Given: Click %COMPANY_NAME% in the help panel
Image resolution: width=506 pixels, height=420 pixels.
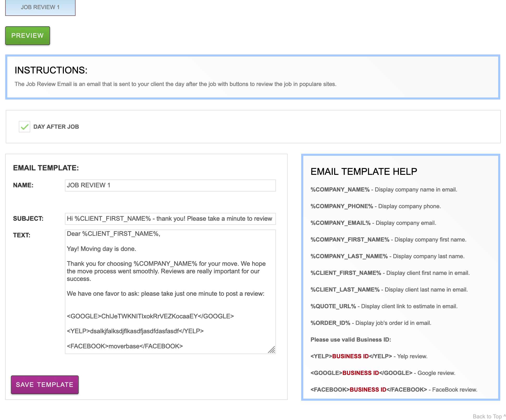Looking at the screenshot, I should [340, 190].
